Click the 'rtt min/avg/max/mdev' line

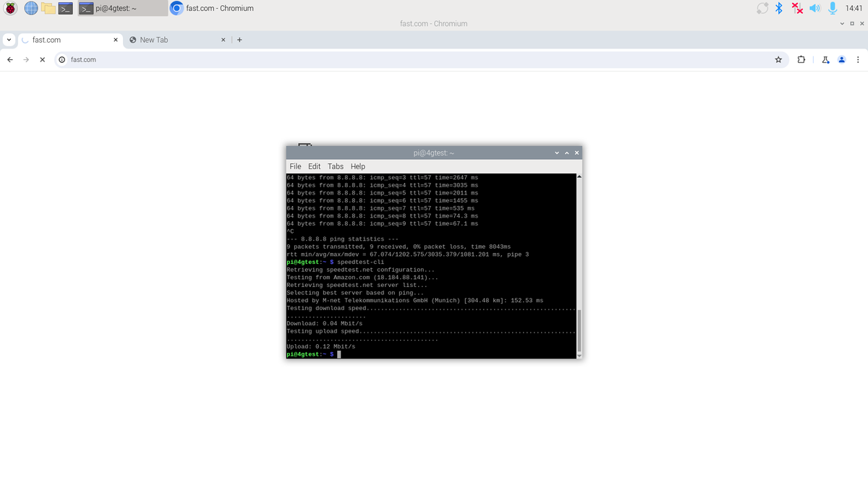408,254
